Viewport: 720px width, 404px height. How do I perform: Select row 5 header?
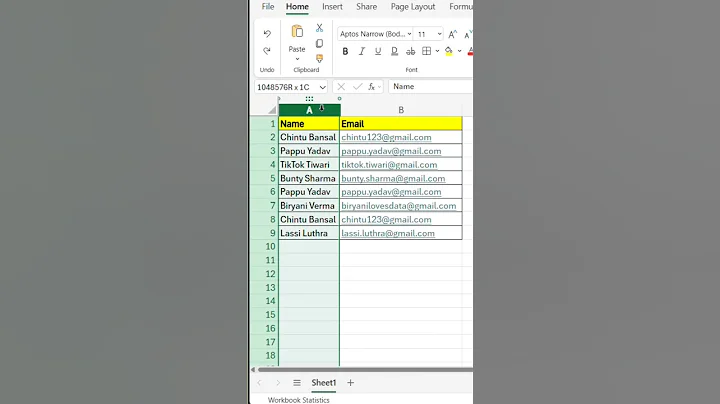coord(265,178)
